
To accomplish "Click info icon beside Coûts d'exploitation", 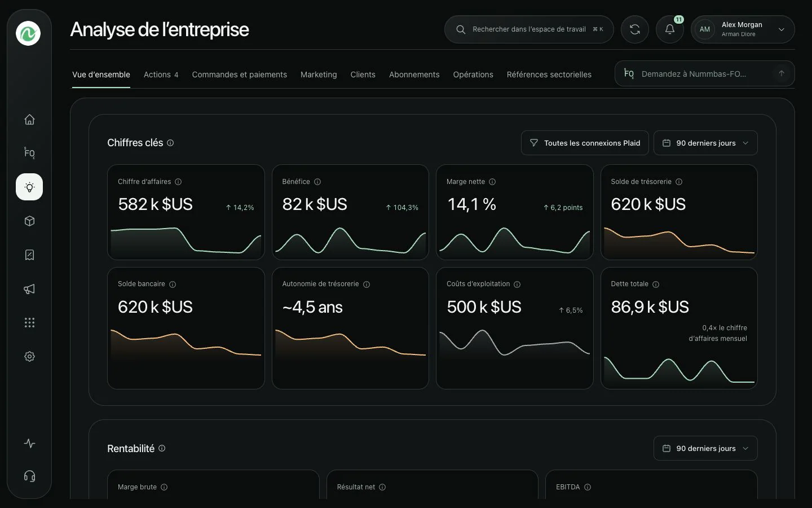I will [517, 284].
